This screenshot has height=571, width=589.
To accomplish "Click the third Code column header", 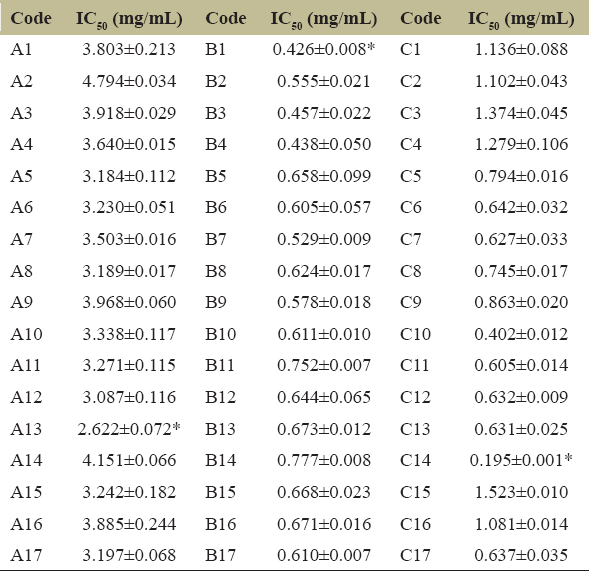I will (x=420, y=18).
